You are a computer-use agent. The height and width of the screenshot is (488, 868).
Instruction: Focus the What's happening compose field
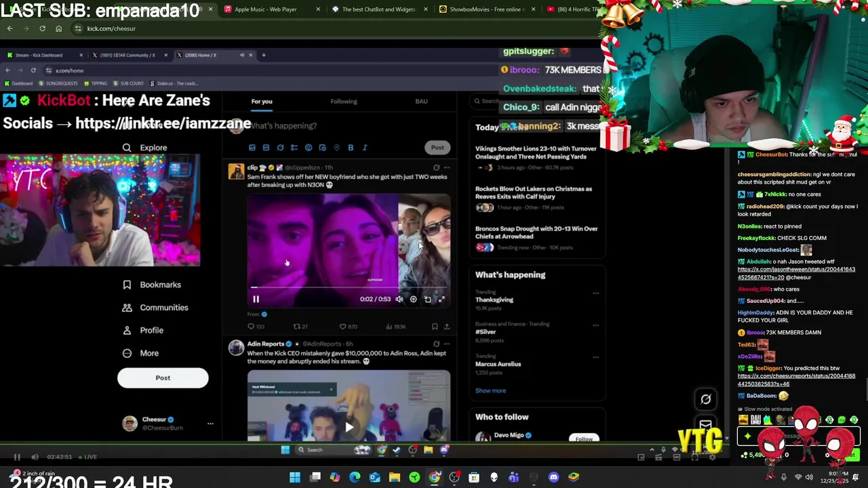coord(285,125)
